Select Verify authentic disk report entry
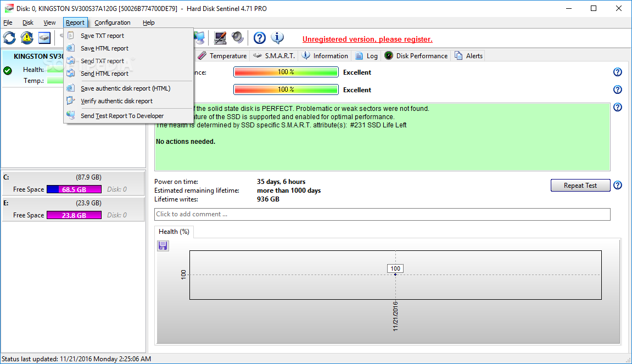632x364 pixels. tap(128, 101)
